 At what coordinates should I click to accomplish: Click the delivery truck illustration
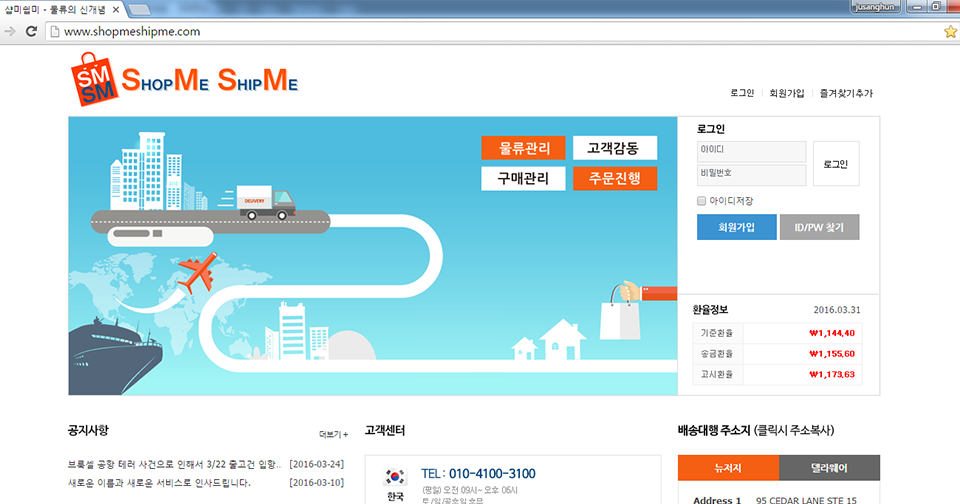268,201
